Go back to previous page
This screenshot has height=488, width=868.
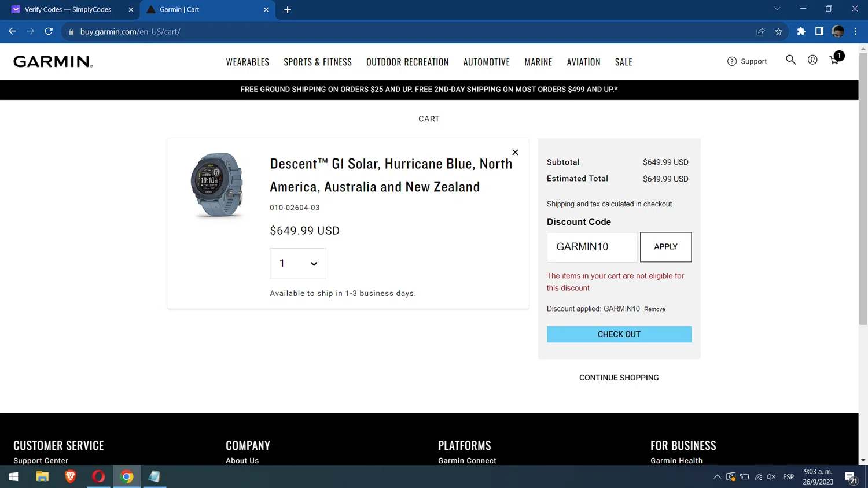click(12, 31)
